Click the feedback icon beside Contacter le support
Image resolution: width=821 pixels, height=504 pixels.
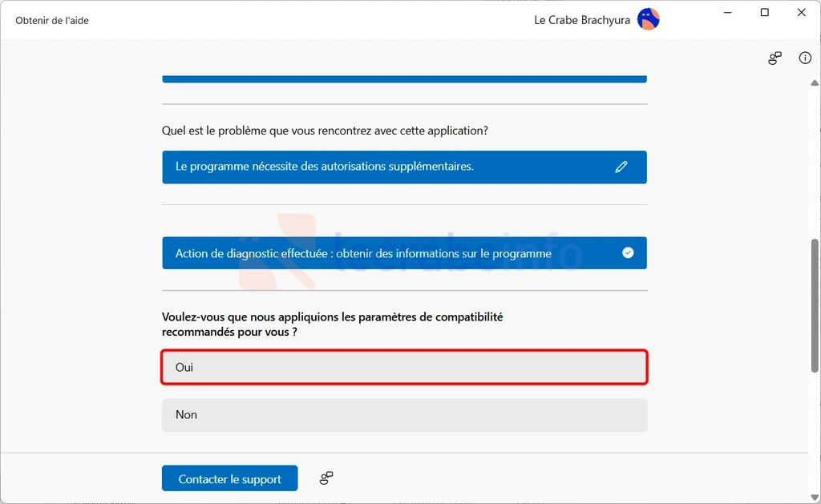(x=326, y=478)
